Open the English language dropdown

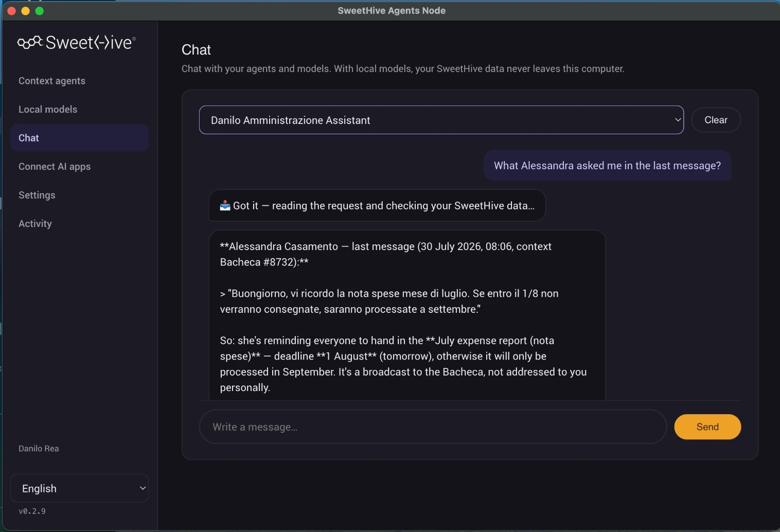79,488
